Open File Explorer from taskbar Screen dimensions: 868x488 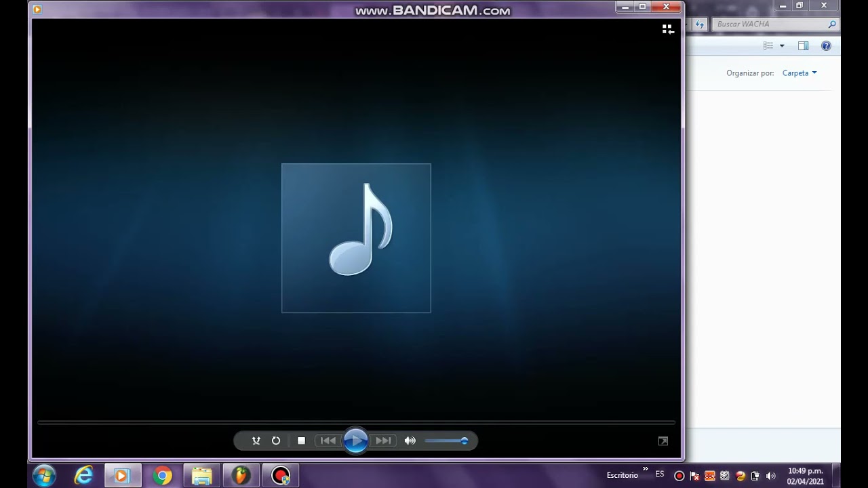click(202, 475)
